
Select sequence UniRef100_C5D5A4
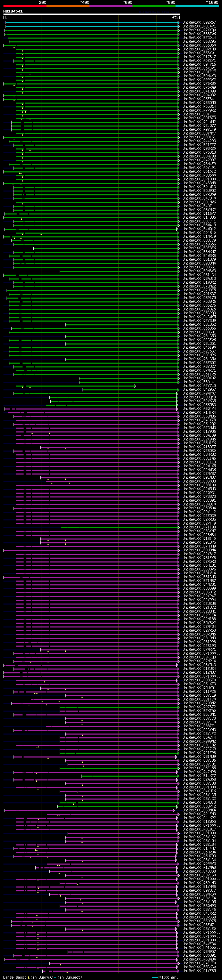(199, 508)
